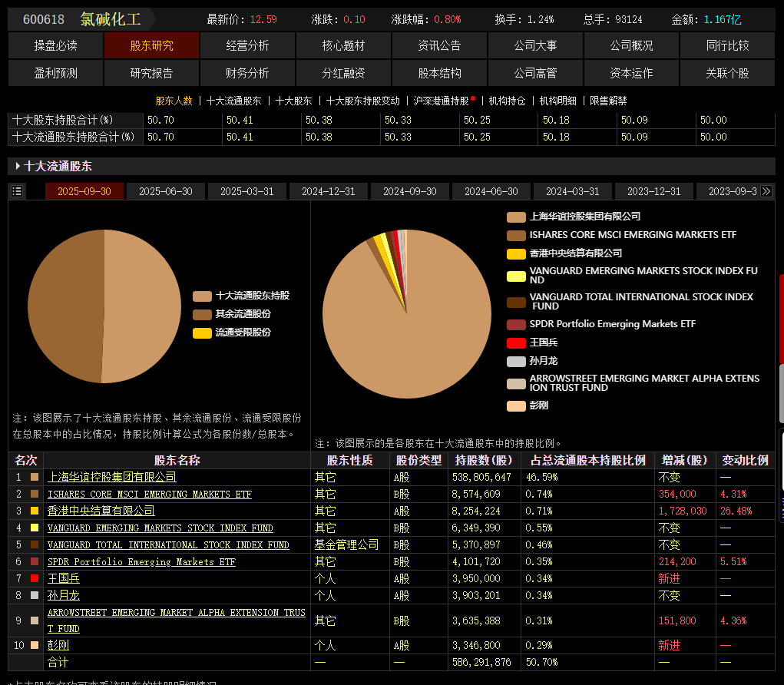
Task: Click the yellow 流通受限股份 legend swatch
Action: pos(202,333)
